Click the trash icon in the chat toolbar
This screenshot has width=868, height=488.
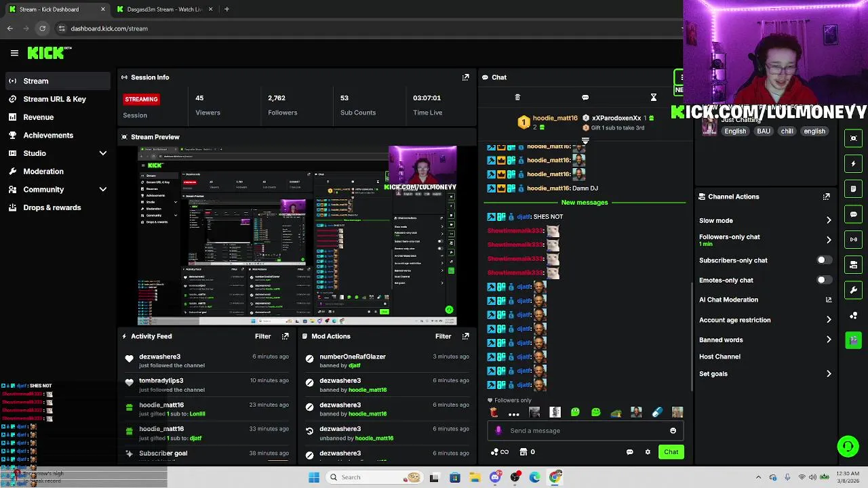coord(517,98)
